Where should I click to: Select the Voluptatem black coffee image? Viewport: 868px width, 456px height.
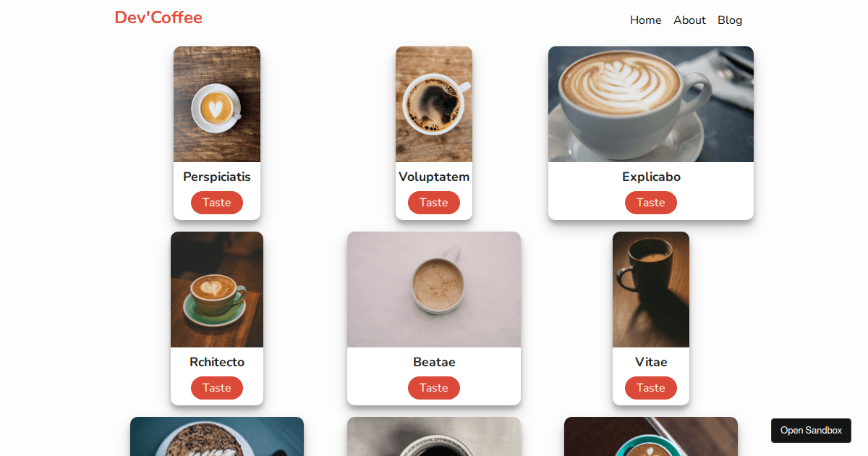[434, 104]
